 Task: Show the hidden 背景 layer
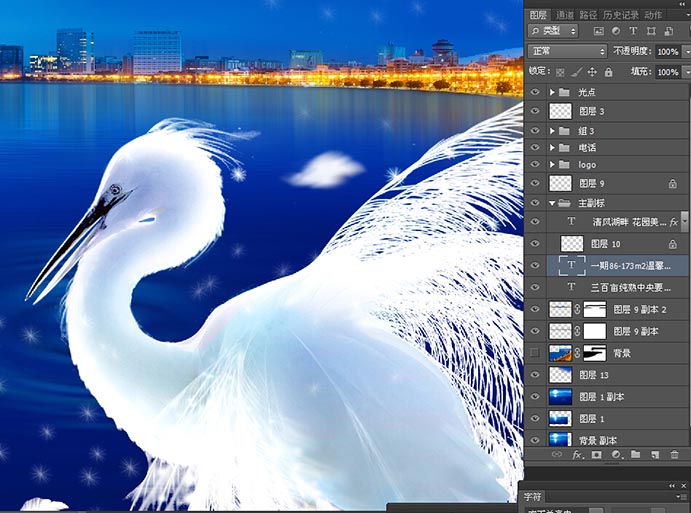pyautogui.click(x=535, y=353)
